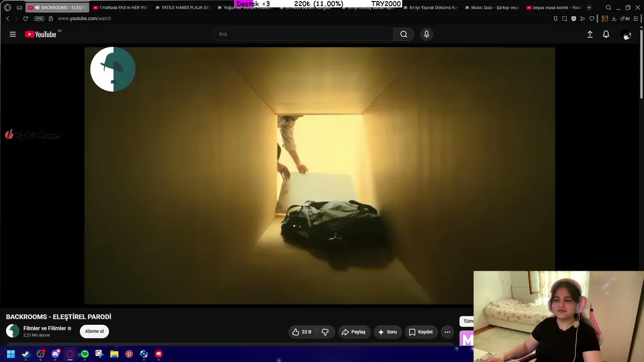Open Opera GX from the taskbar
Viewport: 644px width, 362px height.
click(x=70, y=354)
